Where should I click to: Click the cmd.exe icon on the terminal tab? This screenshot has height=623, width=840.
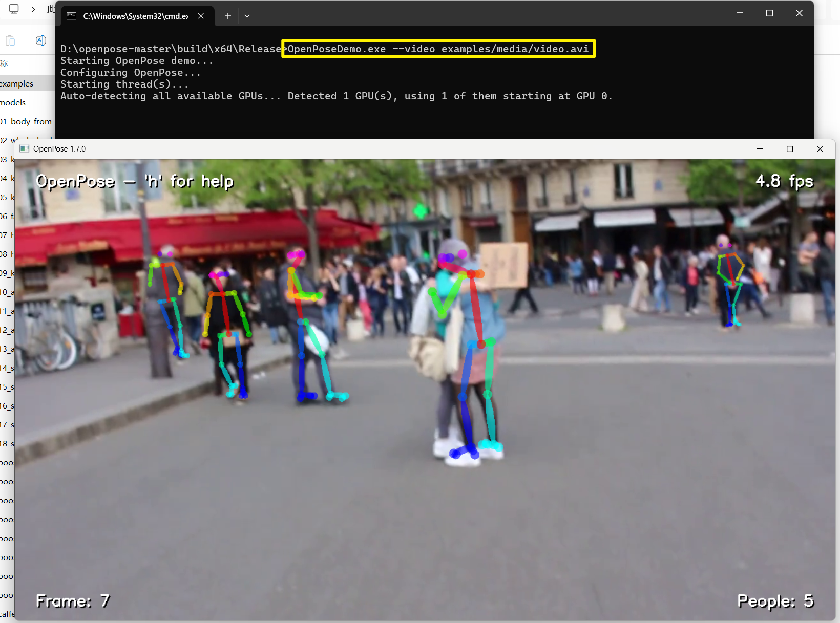click(71, 16)
